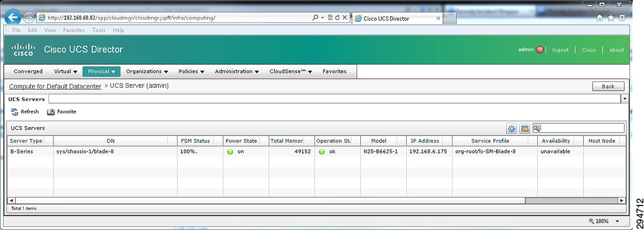Click the Favorite book icon

tap(51, 112)
